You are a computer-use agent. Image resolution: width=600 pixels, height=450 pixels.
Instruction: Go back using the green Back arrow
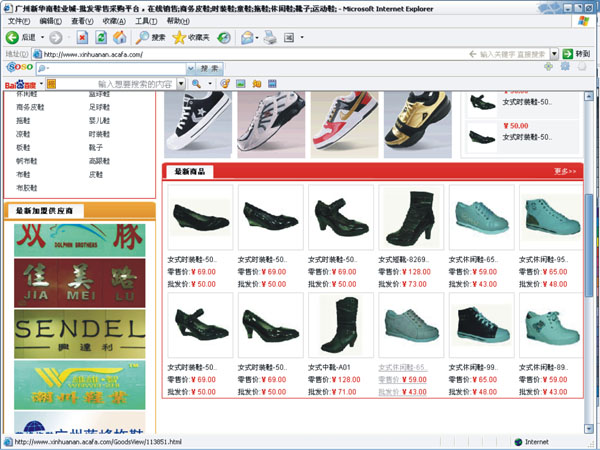click(12, 37)
